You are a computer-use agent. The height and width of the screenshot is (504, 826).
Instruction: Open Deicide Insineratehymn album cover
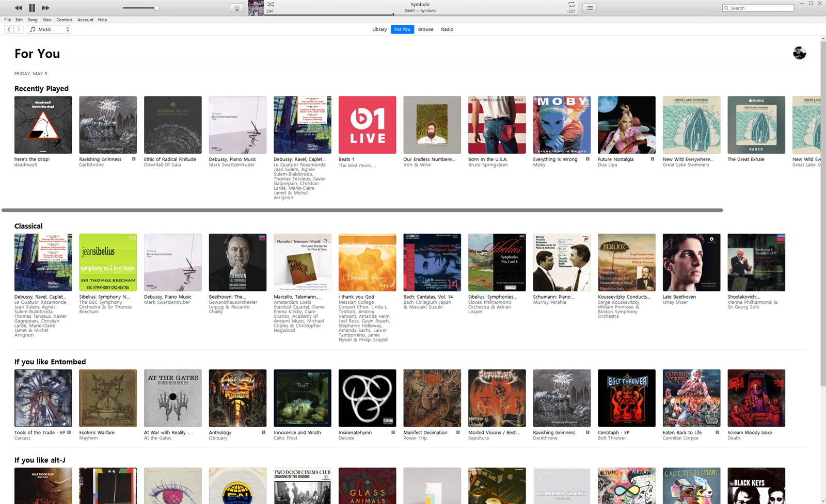click(x=368, y=398)
